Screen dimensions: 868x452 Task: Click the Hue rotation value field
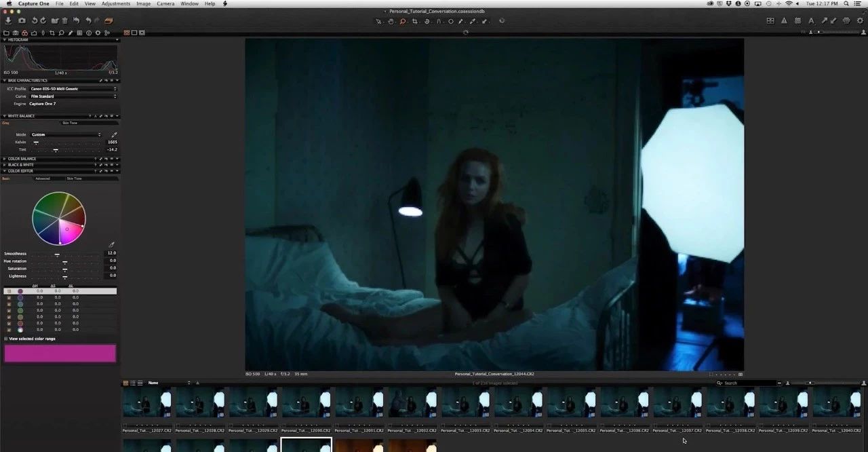[x=109, y=261]
